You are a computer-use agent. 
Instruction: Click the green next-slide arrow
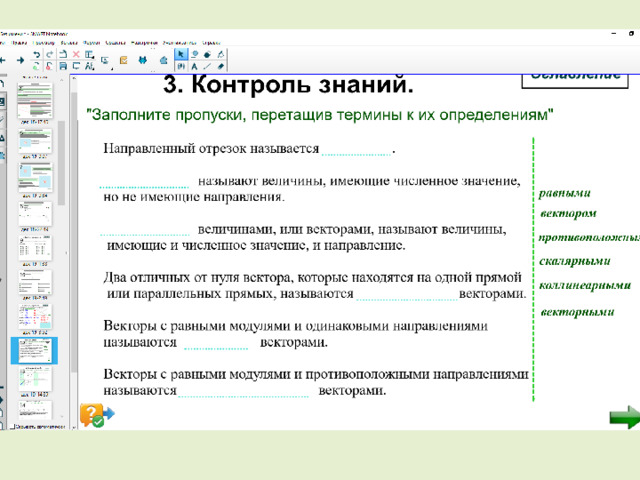(x=624, y=417)
